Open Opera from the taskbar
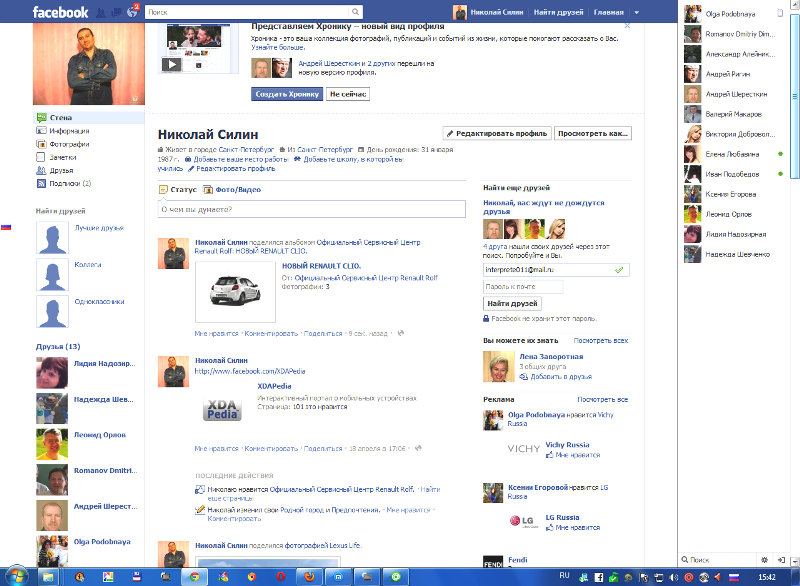800x586 pixels. pos(281,577)
